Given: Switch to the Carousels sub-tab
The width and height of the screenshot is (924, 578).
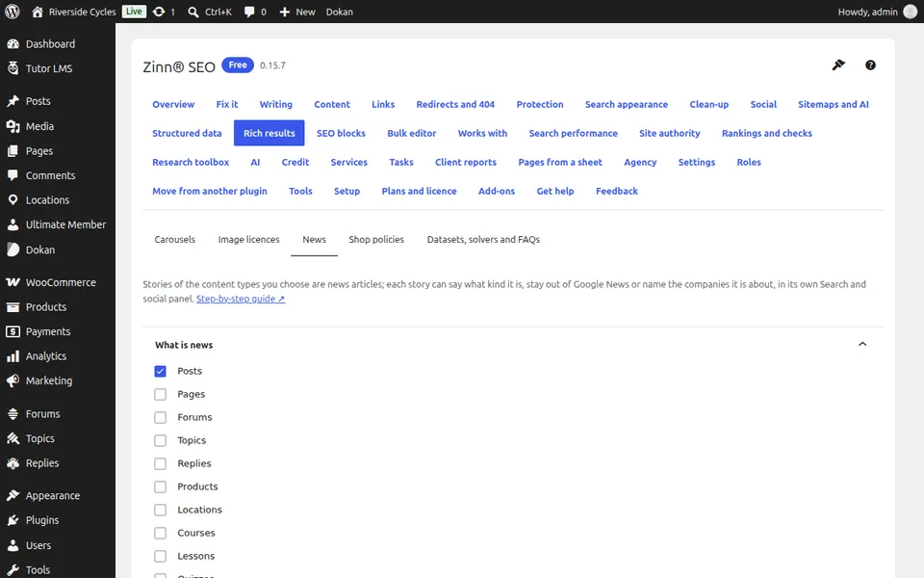Looking at the screenshot, I should click(x=174, y=240).
